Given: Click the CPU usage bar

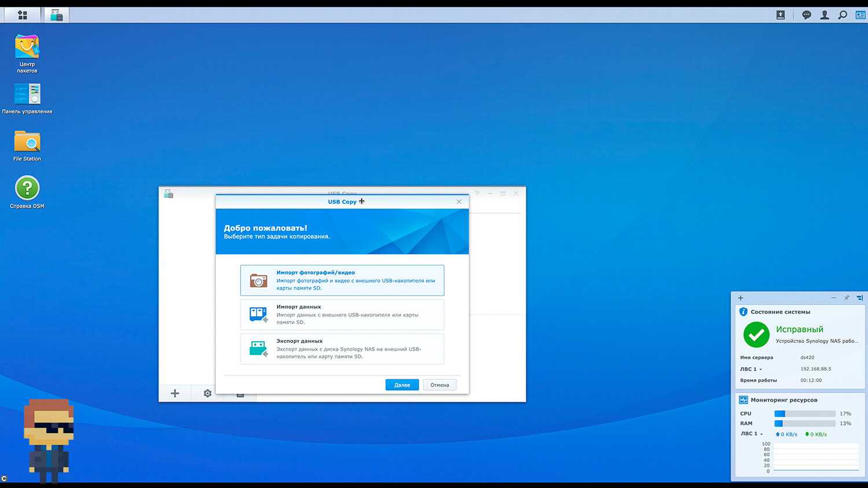Looking at the screenshot, I should pos(804,414).
